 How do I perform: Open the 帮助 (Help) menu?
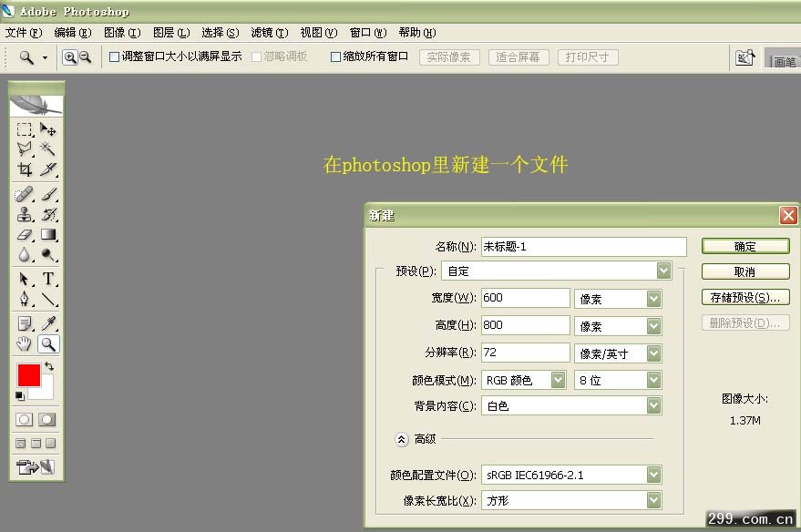(416, 33)
